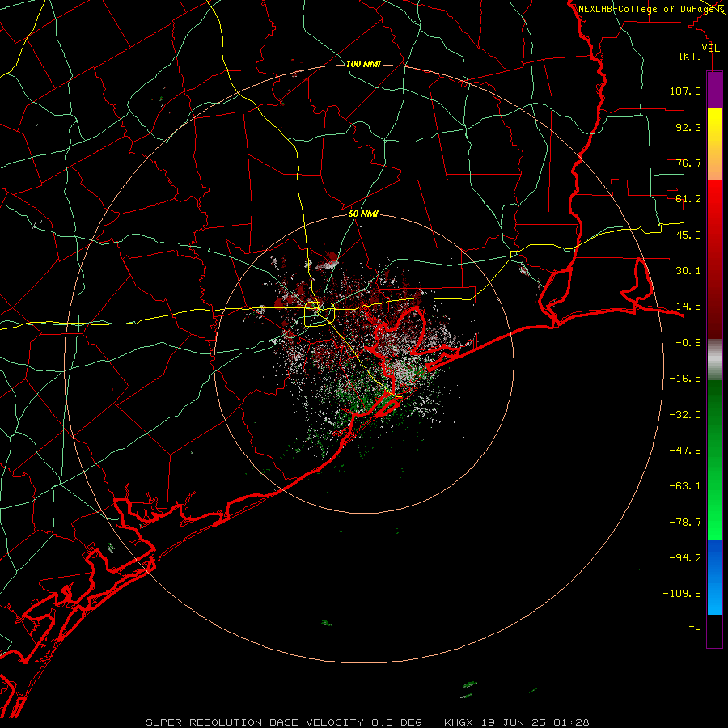Click the NEXLAB-College of DuPage credit text
Screen dimensions: 728x728
pos(646,9)
